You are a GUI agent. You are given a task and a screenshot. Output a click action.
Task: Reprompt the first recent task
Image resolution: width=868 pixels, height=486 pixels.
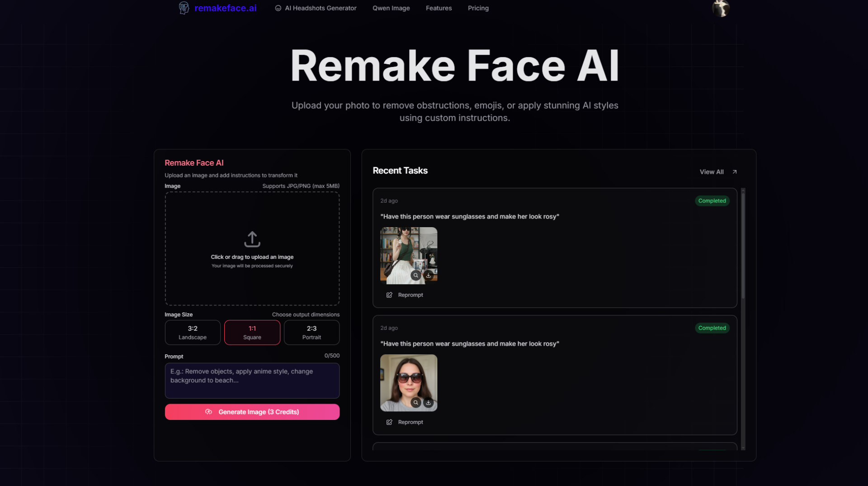click(405, 295)
